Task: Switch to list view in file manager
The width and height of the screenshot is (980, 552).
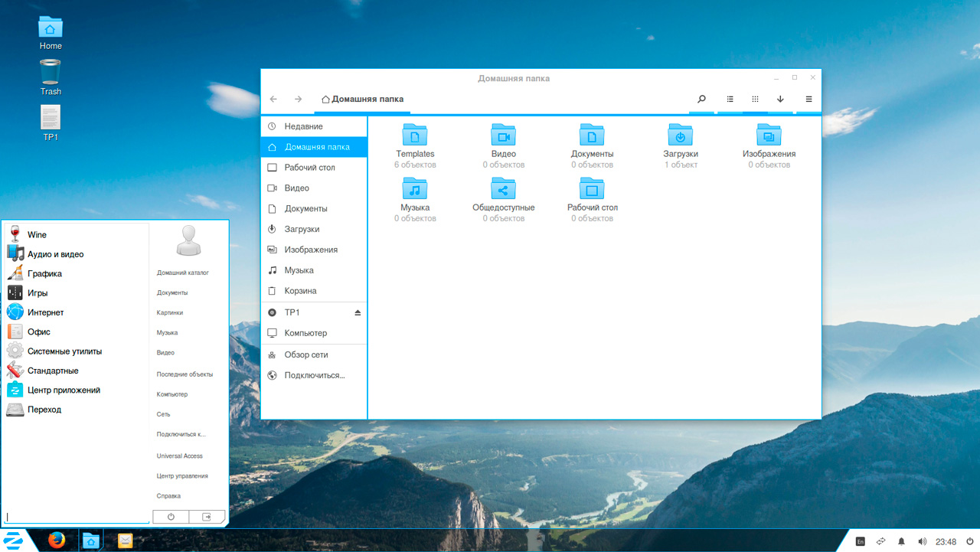Action: click(x=730, y=99)
